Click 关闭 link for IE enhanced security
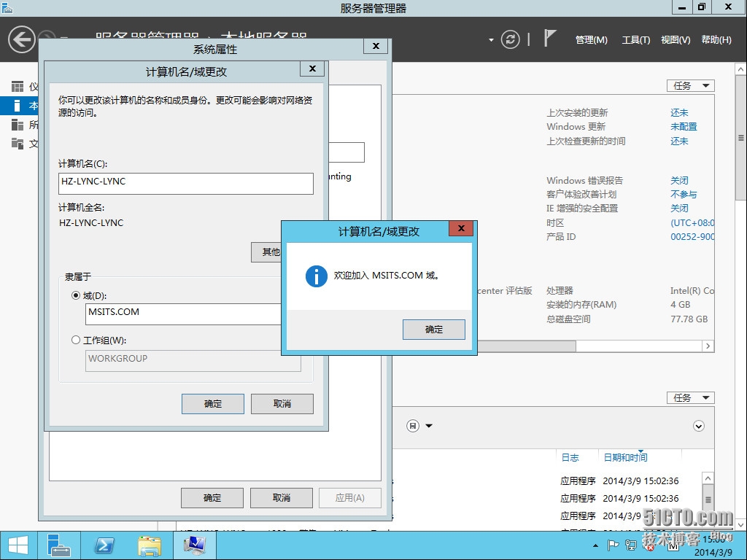The height and width of the screenshot is (560, 747). (679, 208)
